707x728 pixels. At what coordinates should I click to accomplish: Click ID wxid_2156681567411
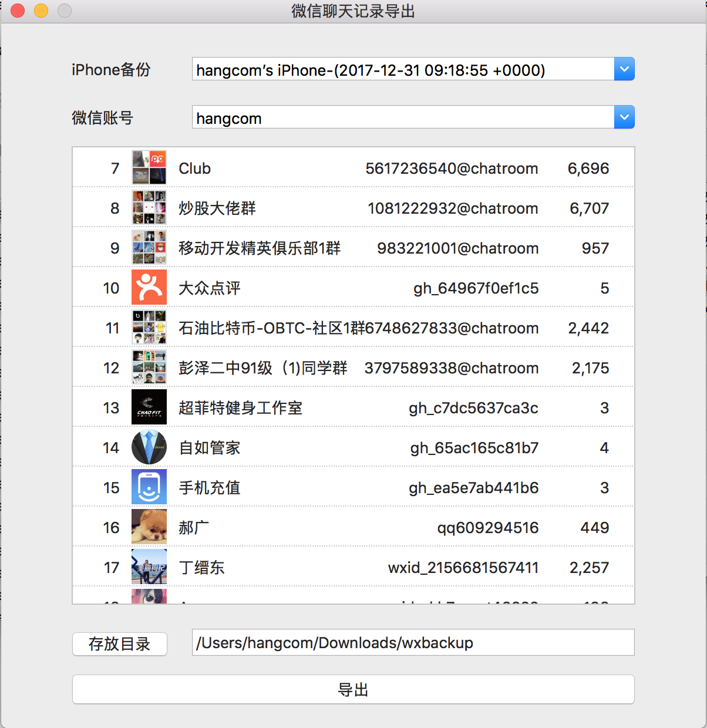[463, 568]
